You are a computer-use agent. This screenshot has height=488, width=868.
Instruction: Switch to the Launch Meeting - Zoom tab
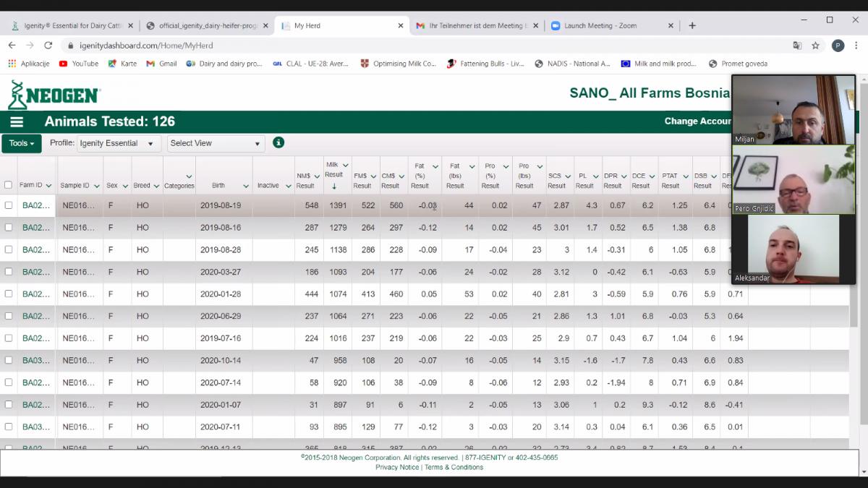click(611, 25)
